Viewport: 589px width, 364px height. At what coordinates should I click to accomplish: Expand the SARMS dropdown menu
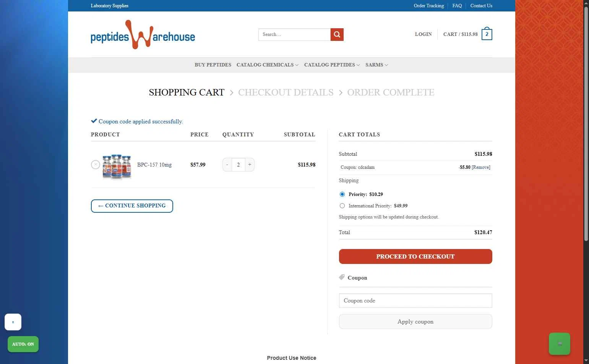click(376, 65)
